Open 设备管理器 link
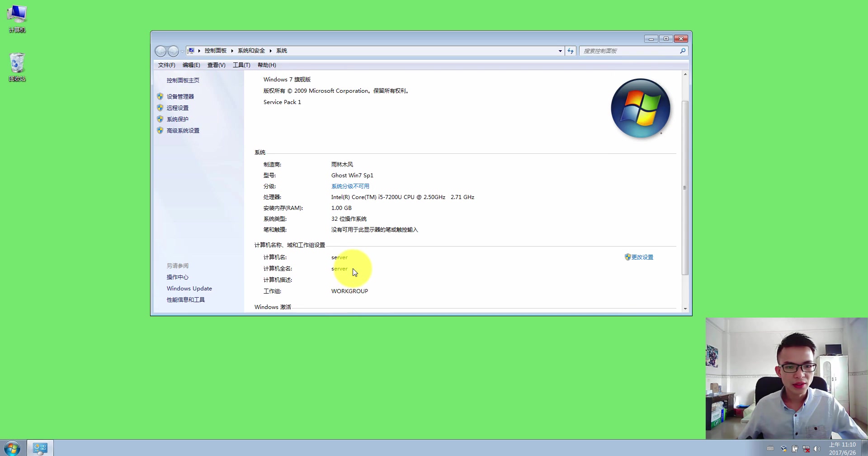The width and height of the screenshot is (868, 456). [x=180, y=96]
